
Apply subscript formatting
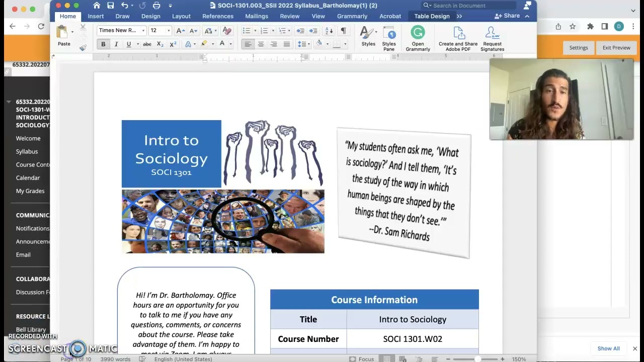[160, 44]
